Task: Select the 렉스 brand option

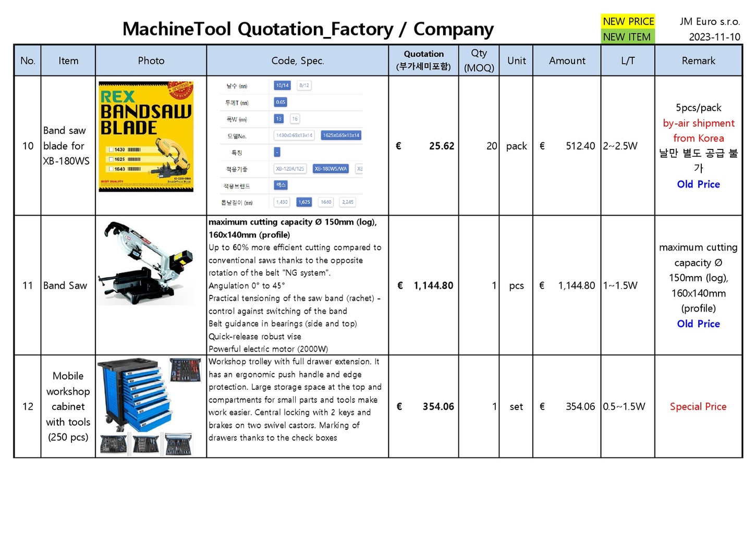Action: click(281, 185)
